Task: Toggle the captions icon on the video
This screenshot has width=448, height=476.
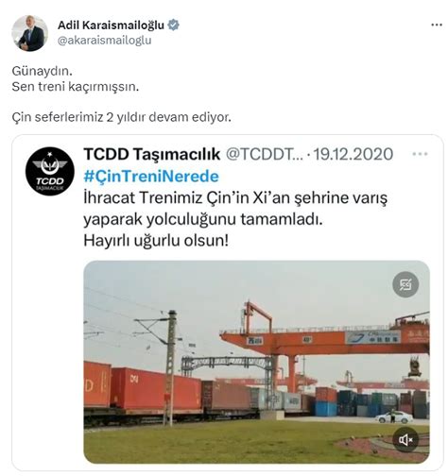Action: (405, 284)
